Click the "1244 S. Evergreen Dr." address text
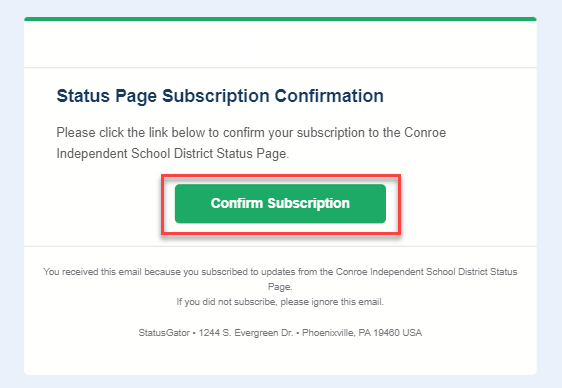562x388 pixels. tap(246, 333)
